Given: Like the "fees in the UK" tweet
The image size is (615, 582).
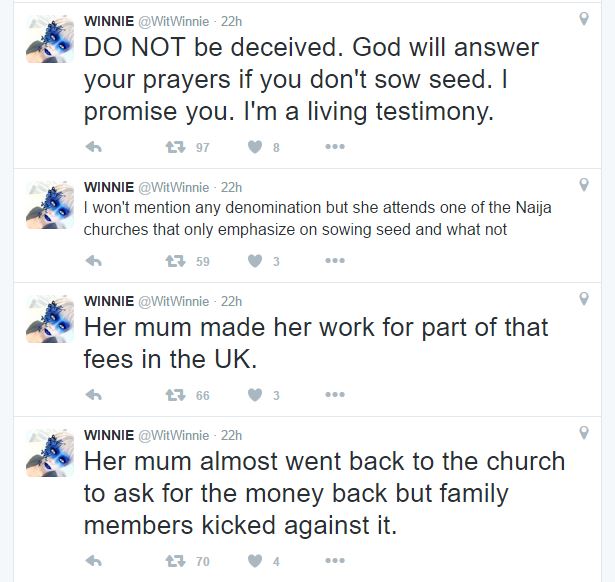Looking at the screenshot, I should pos(254,395).
